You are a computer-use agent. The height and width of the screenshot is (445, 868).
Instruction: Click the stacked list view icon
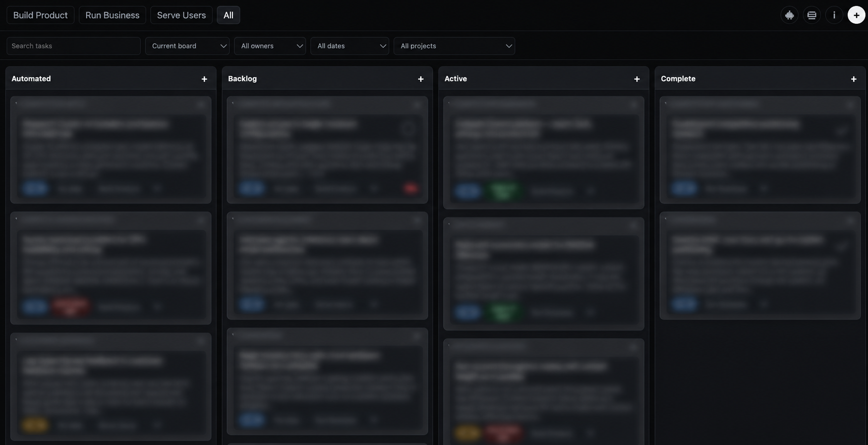pyautogui.click(x=811, y=15)
